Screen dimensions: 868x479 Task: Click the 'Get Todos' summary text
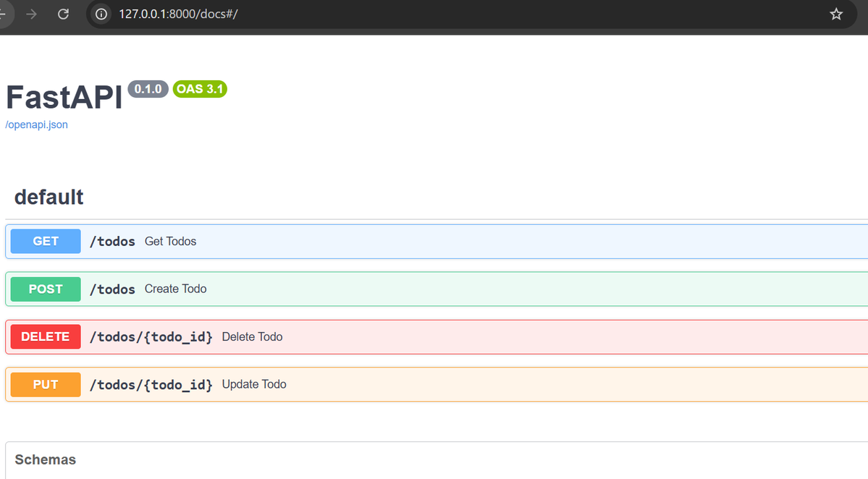tap(171, 241)
